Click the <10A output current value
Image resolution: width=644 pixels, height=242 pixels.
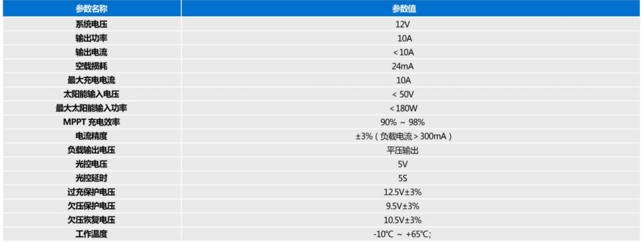click(x=403, y=52)
